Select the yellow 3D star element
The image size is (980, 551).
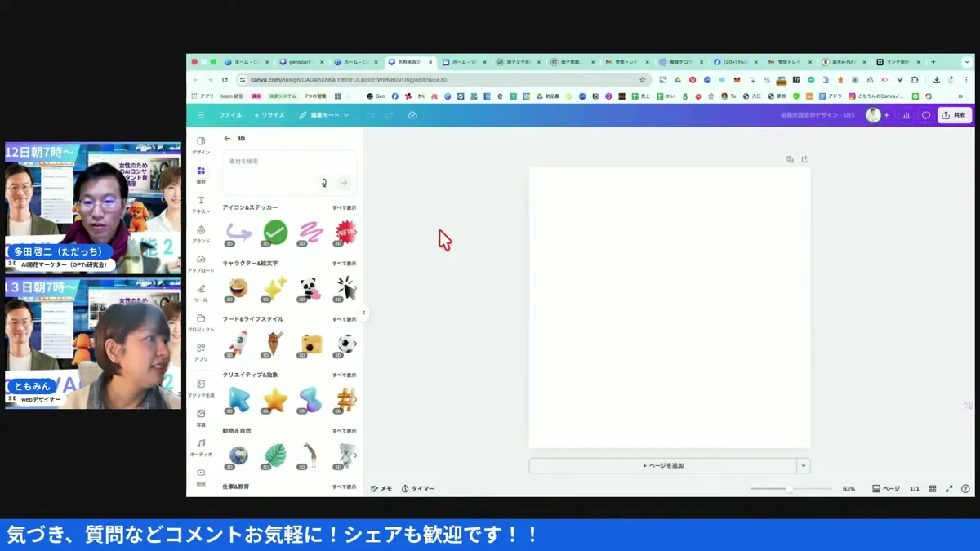(x=275, y=399)
